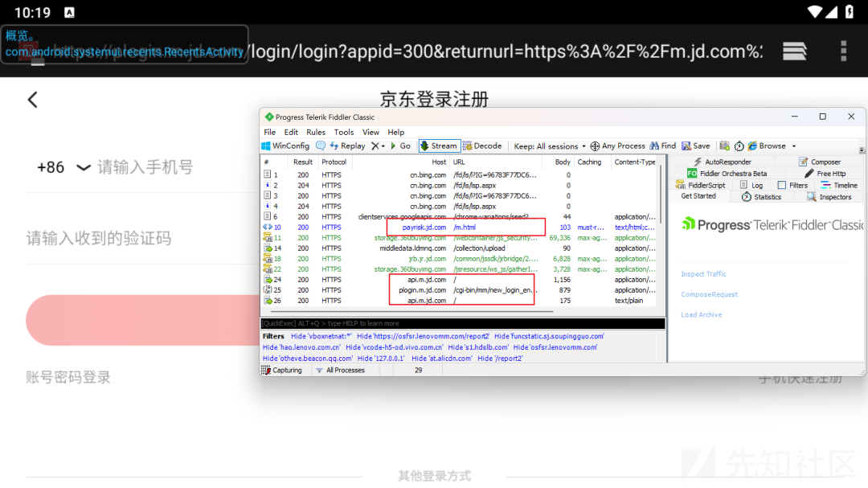Toggle Decode mode
The height and width of the screenshot is (488, 868).
coord(482,146)
